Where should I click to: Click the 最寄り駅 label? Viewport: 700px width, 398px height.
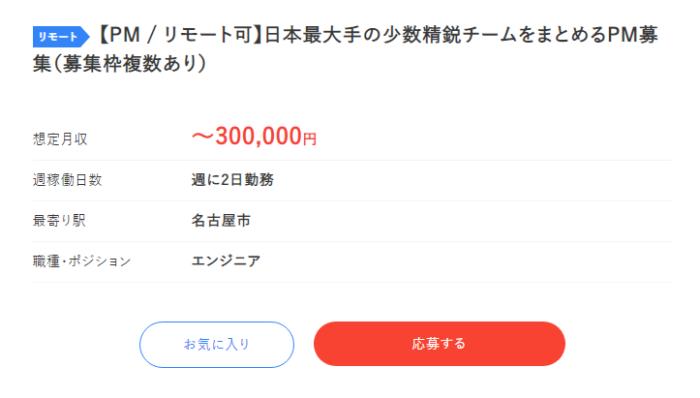[x=59, y=220]
